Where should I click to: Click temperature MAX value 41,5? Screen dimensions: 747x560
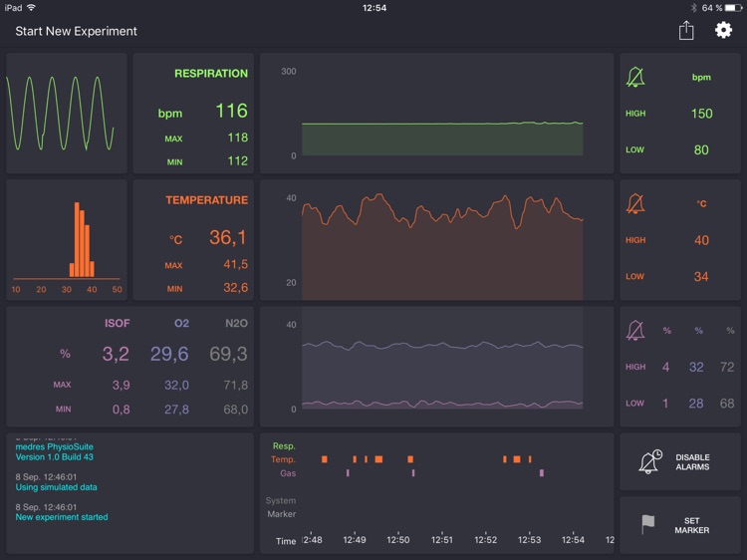pos(236,264)
